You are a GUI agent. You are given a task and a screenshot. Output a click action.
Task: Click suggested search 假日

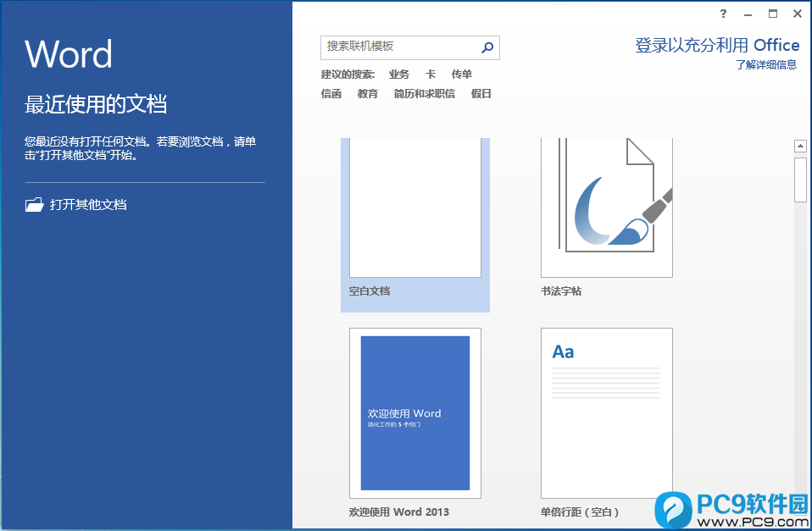[x=481, y=94]
